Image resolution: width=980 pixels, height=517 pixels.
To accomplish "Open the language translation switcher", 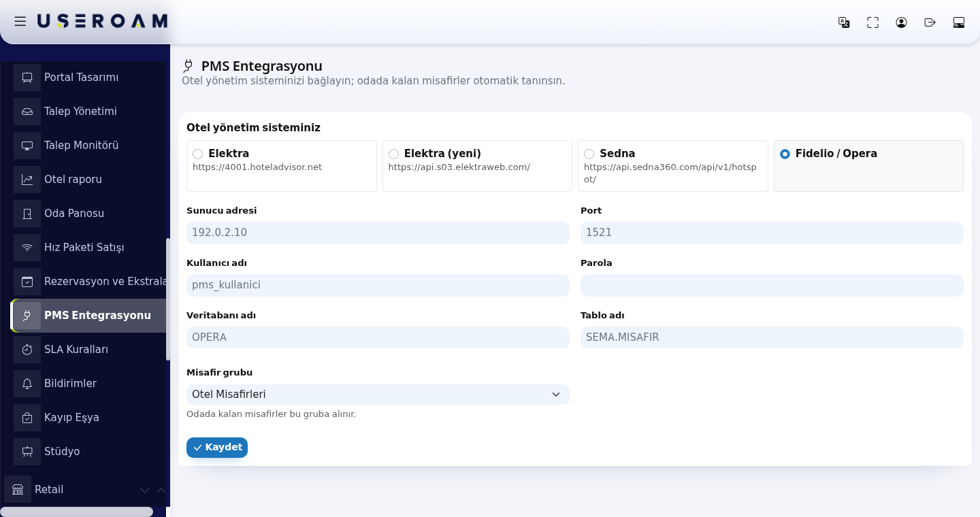I will point(844,22).
